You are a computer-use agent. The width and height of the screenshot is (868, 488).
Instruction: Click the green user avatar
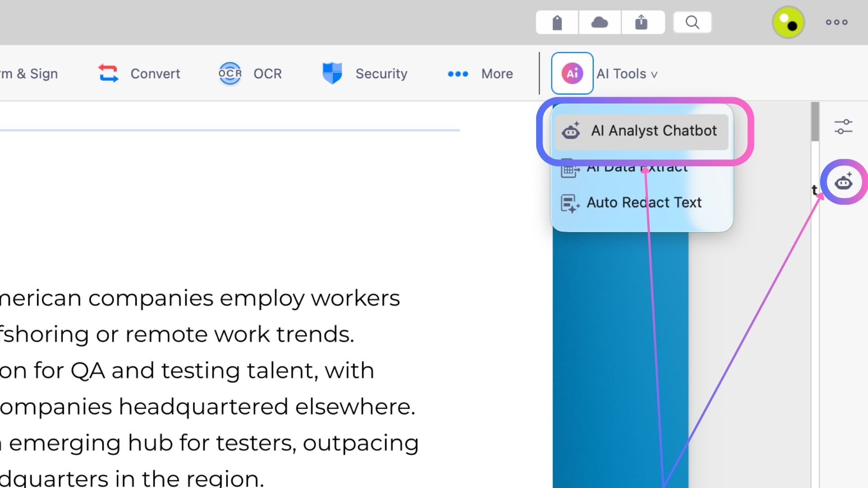click(x=788, y=22)
